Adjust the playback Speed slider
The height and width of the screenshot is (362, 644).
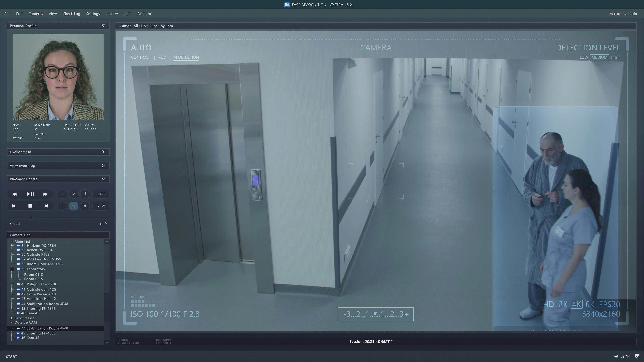coord(30,218)
